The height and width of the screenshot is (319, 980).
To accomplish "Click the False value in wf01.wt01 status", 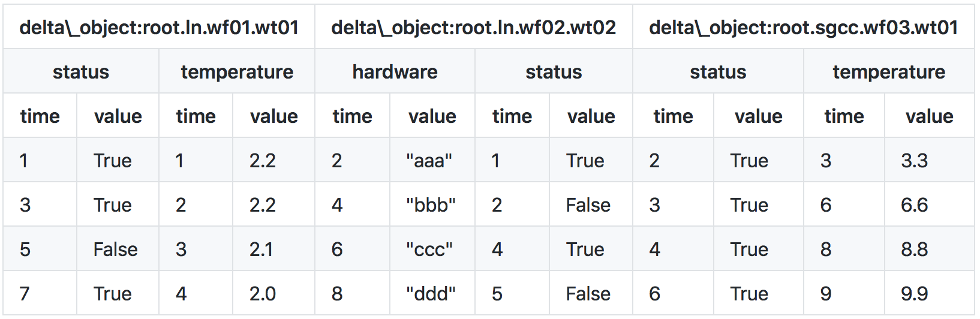I will tap(116, 249).
